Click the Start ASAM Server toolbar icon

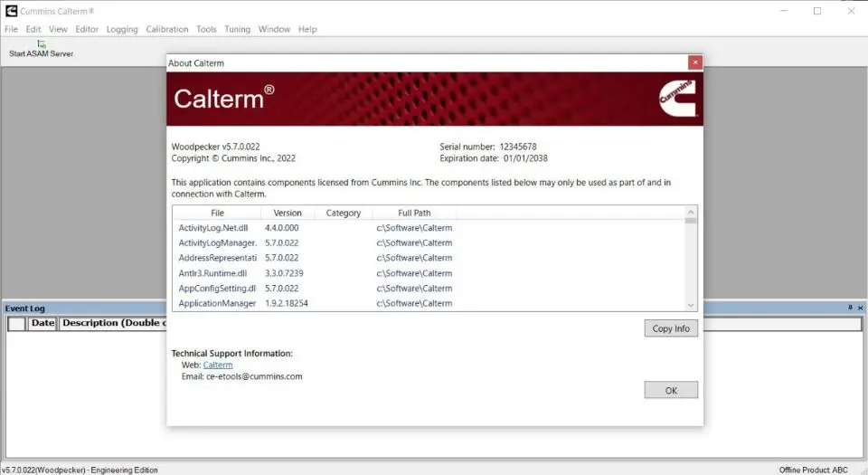pyautogui.click(x=42, y=44)
